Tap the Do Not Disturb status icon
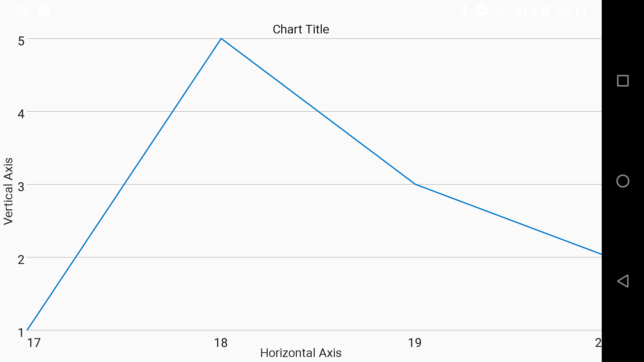Viewport: 644px width, 362px height. click(x=482, y=11)
